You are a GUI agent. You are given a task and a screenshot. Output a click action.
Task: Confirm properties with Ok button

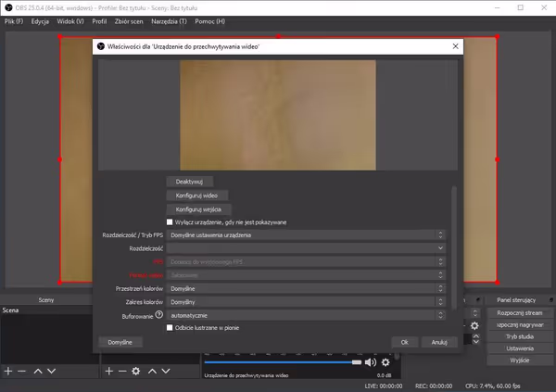point(405,342)
